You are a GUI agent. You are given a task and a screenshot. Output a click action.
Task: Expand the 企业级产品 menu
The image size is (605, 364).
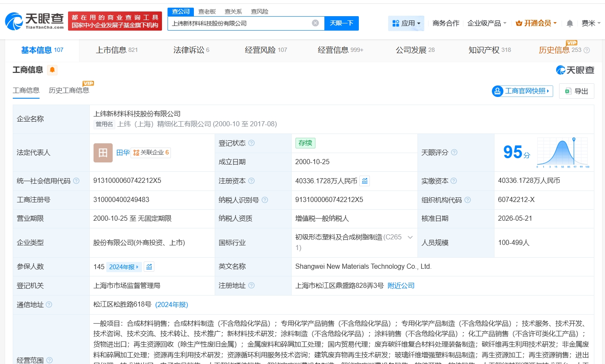pos(487,23)
